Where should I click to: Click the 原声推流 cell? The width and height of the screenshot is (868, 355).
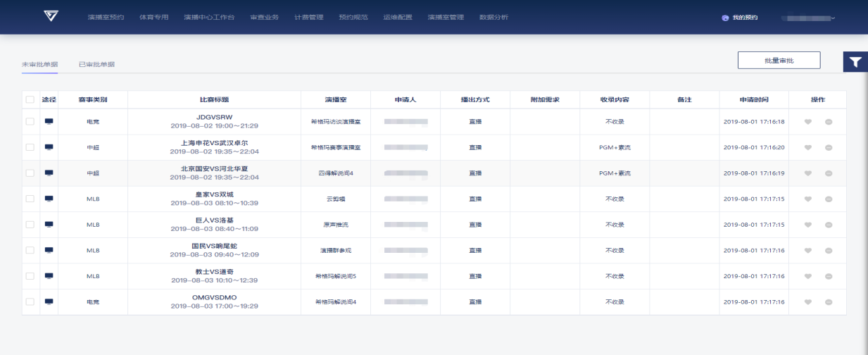(336, 225)
